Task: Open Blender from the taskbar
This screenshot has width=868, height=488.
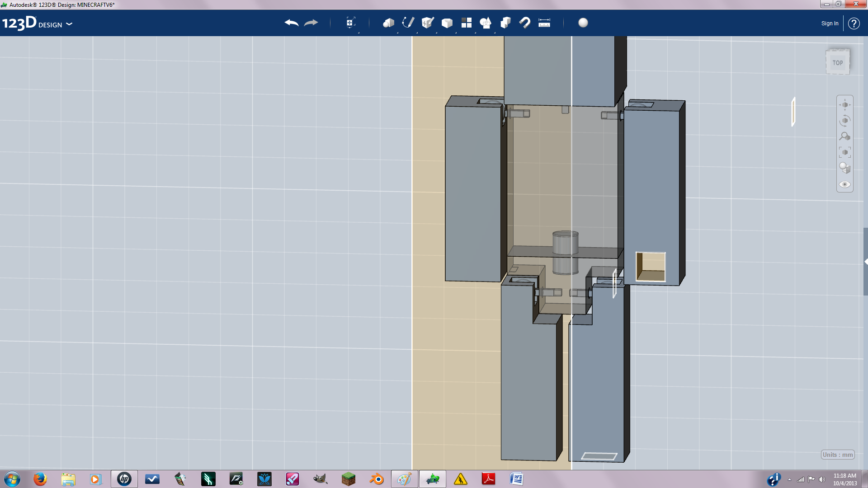Action: pyautogui.click(x=377, y=479)
